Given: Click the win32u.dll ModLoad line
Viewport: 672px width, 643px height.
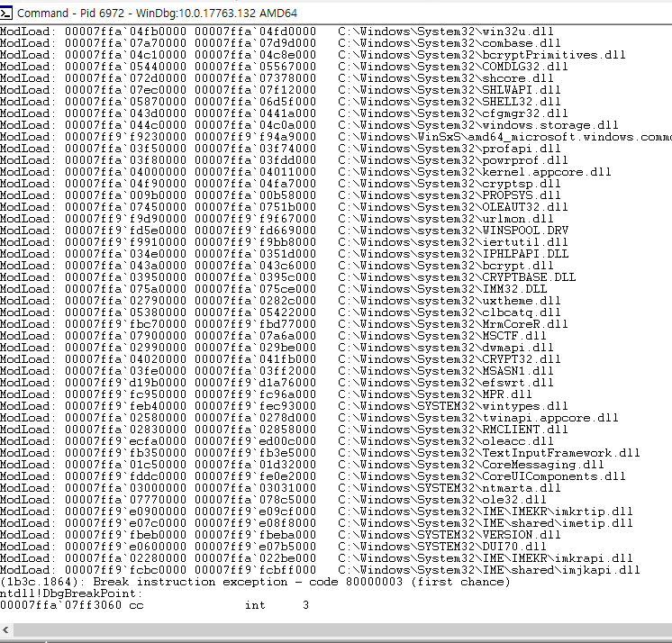Looking at the screenshot, I should [277, 32].
